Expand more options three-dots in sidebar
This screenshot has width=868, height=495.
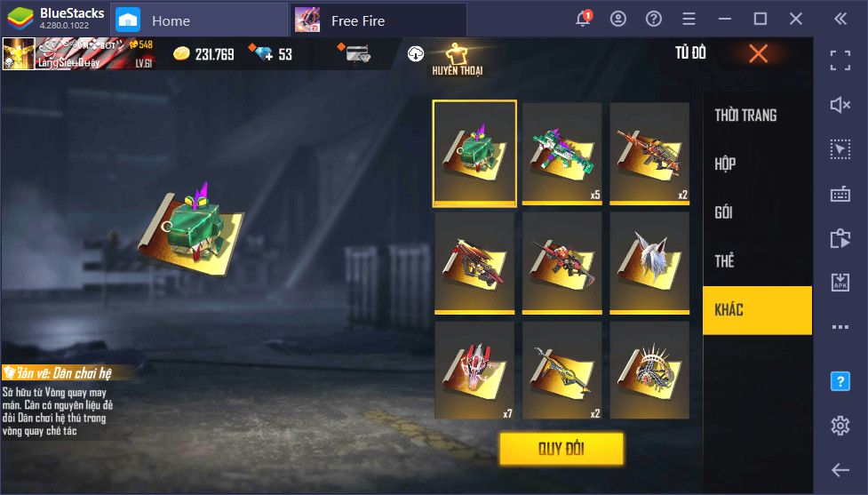(840, 327)
